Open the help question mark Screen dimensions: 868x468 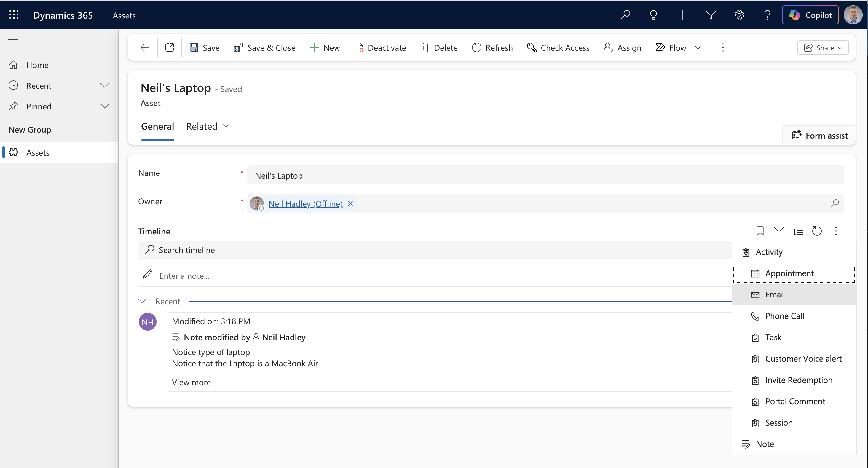pos(767,15)
